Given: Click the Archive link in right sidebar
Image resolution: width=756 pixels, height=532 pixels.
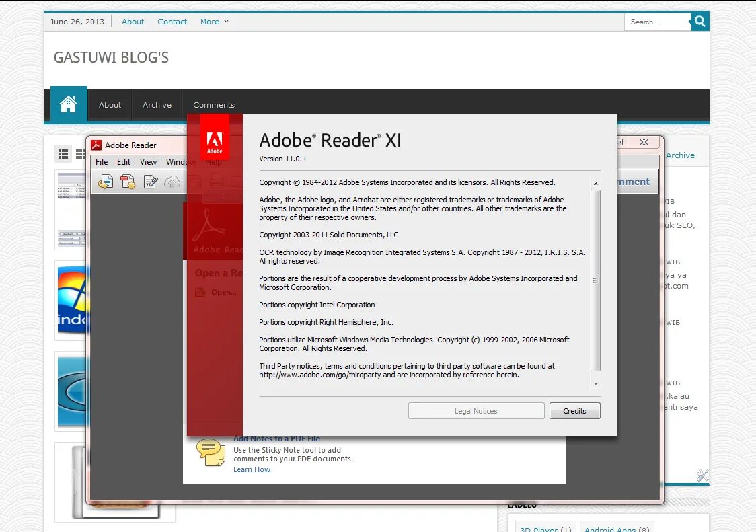Looking at the screenshot, I should coord(680,155).
